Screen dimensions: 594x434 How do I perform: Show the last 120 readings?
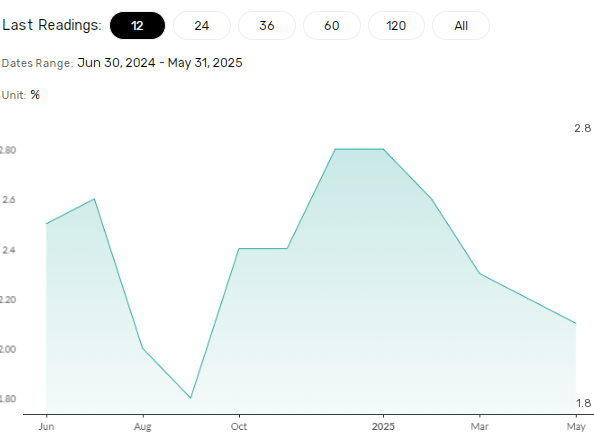coord(396,25)
